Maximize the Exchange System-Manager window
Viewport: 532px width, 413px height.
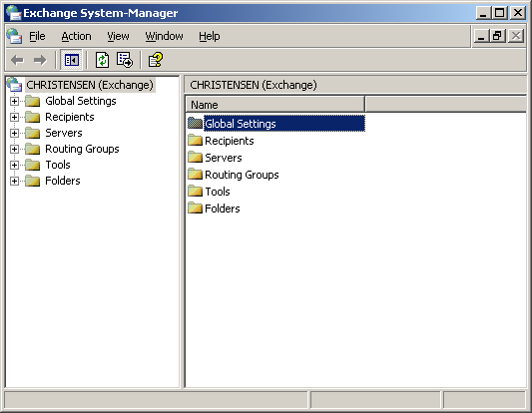500,13
